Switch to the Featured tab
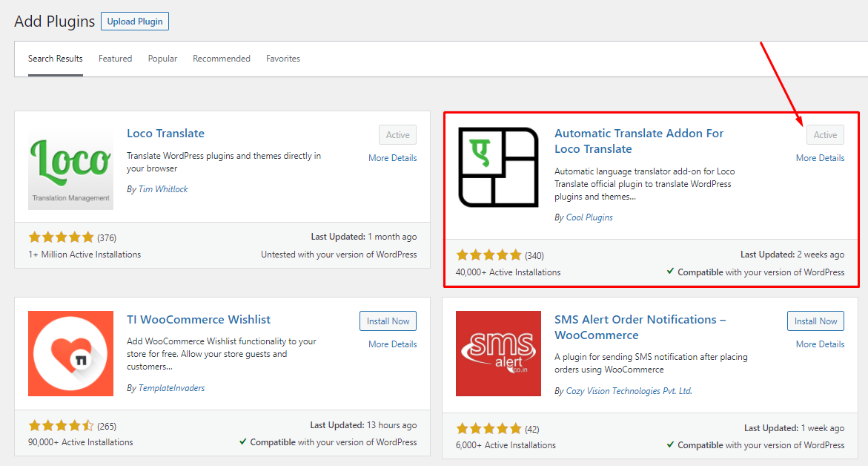868x466 pixels. coord(115,59)
